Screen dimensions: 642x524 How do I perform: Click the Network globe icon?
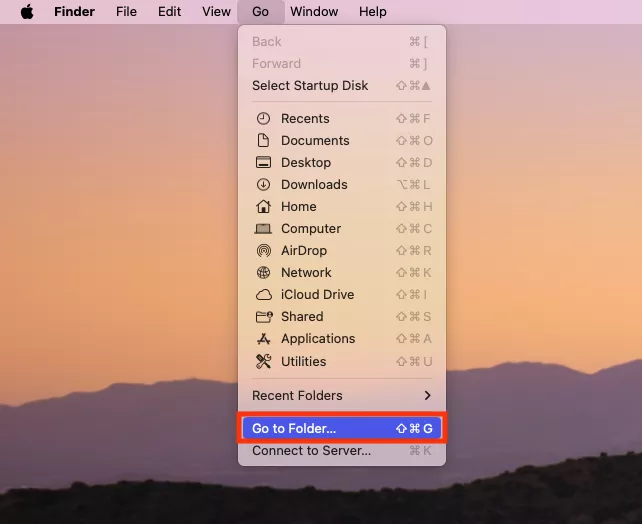point(263,273)
